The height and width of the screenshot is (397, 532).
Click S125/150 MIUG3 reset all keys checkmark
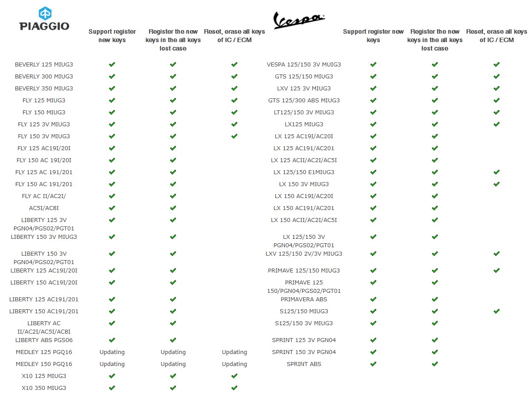(x=497, y=311)
